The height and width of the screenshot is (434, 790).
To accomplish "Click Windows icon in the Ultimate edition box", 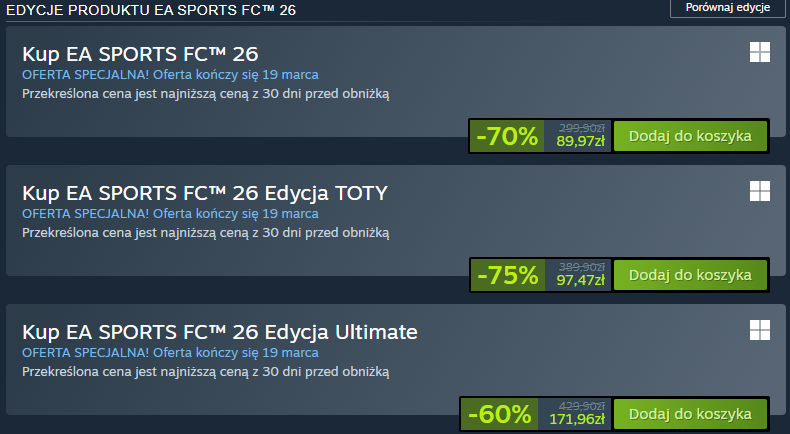I will 760,330.
